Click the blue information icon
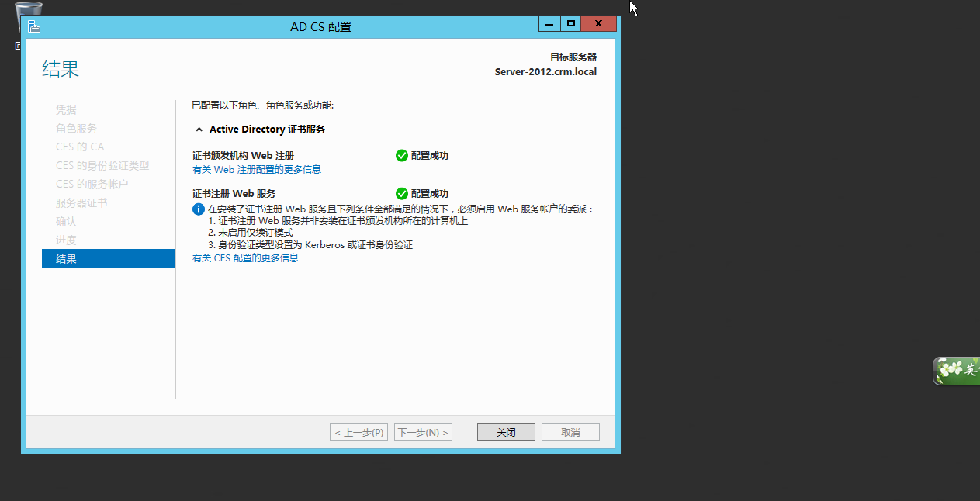 [x=199, y=209]
